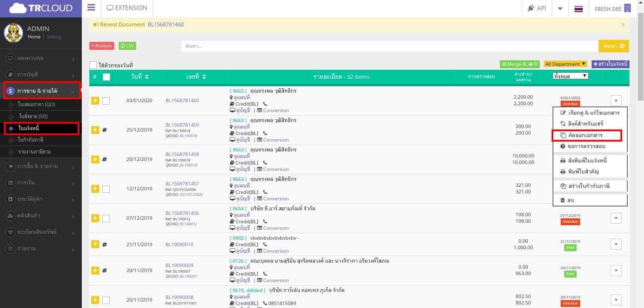644x308 pixels.
Task: Click the Merge BL to IV button
Action: pyautogui.click(x=520, y=64)
